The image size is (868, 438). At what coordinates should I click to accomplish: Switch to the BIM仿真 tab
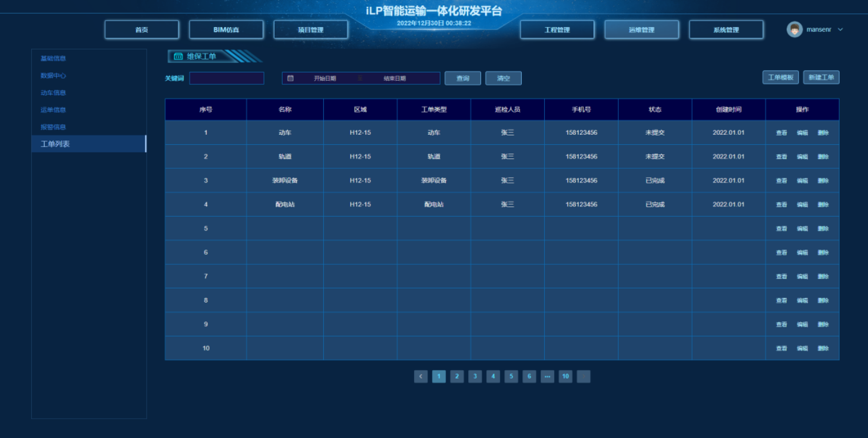point(226,30)
